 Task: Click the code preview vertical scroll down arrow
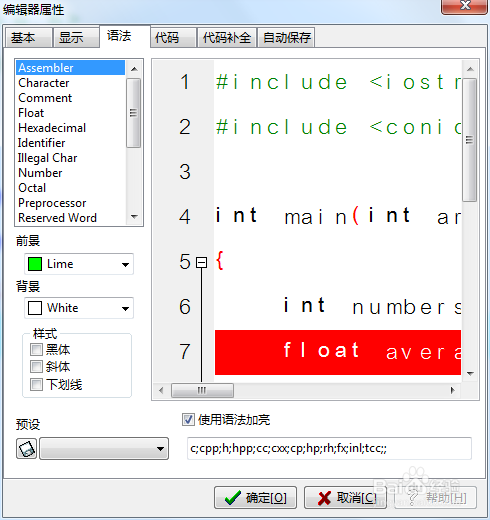coord(470,374)
